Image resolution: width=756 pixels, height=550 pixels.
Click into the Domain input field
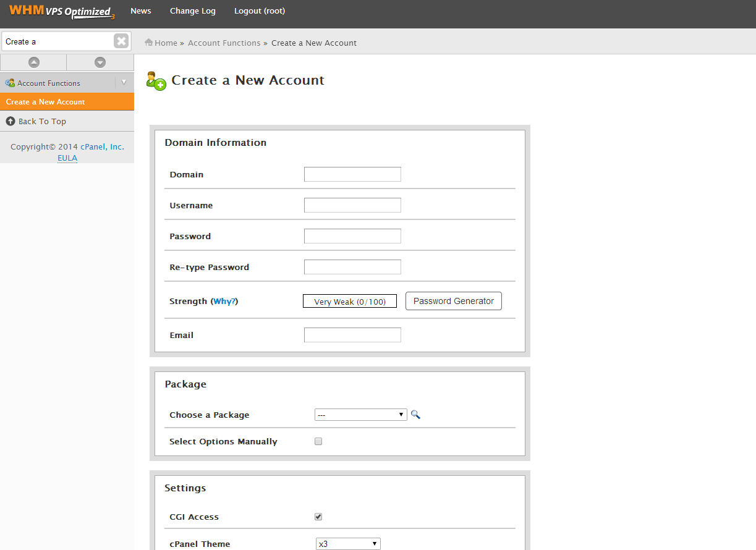pyautogui.click(x=352, y=174)
